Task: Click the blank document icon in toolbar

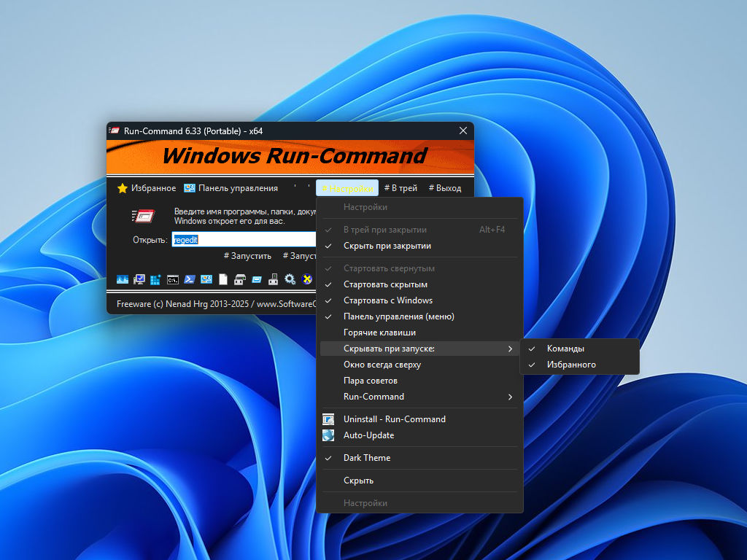Action: (223, 279)
